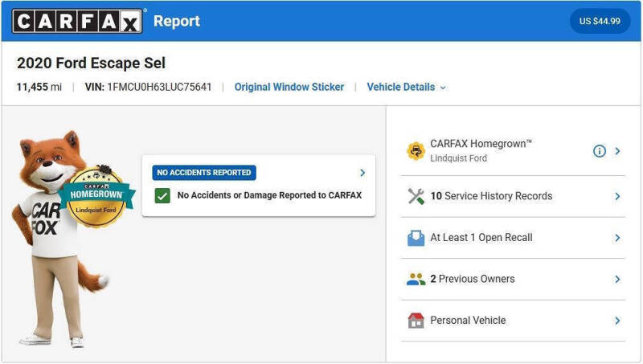
Task: Open chevron on Service History Records row
Action: tap(617, 197)
